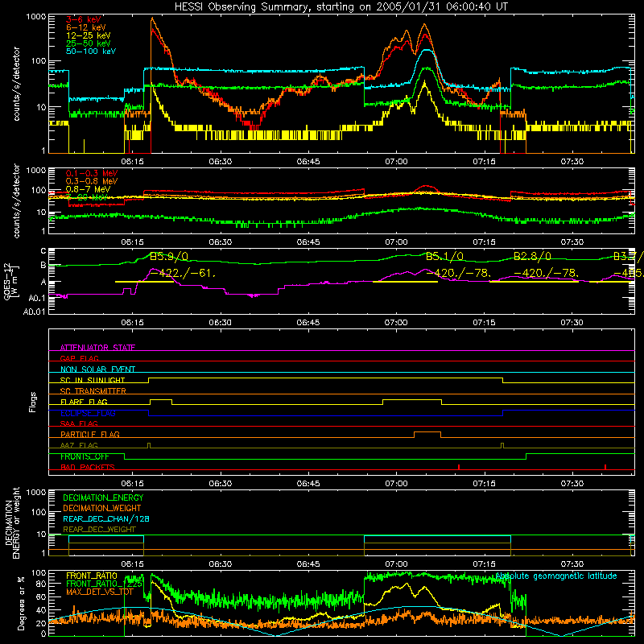Click the green FRONT_RATIO_1225 legend label

pyautogui.click(x=105, y=584)
